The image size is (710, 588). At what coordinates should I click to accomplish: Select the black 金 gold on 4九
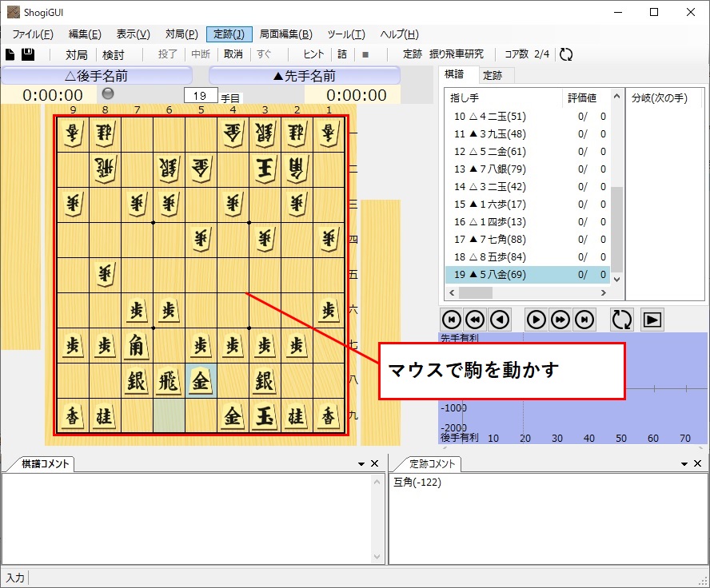coord(233,416)
